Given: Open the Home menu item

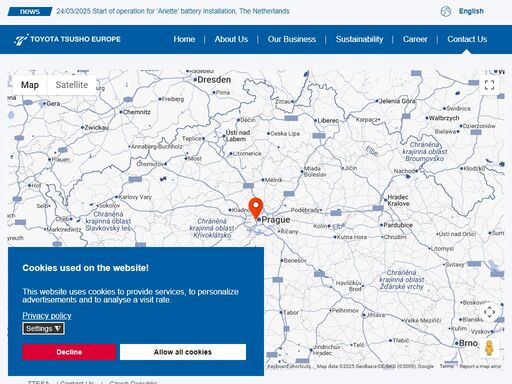Looking at the screenshot, I should pos(184,39).
